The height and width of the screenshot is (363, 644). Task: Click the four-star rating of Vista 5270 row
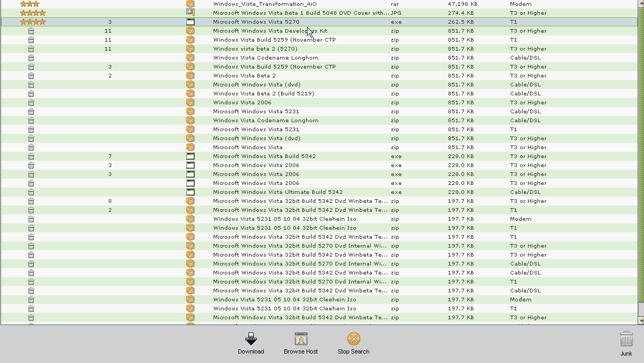click(33, 22)
